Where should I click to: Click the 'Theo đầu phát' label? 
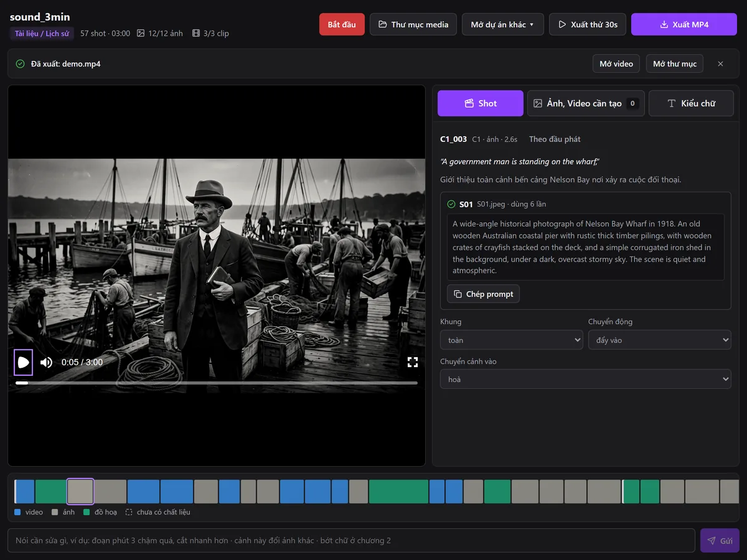555,139
